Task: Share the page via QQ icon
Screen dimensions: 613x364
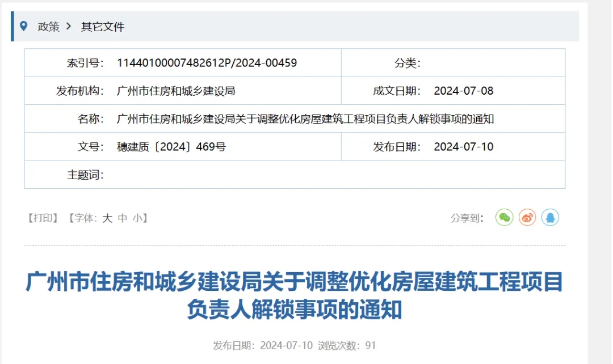Action: [x=550, y=218]
